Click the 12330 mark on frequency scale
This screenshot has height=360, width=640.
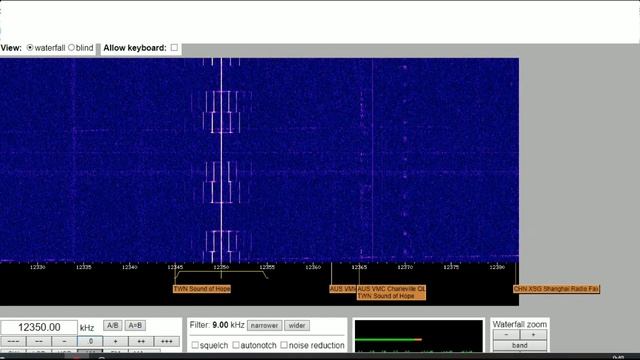(38, 267)
